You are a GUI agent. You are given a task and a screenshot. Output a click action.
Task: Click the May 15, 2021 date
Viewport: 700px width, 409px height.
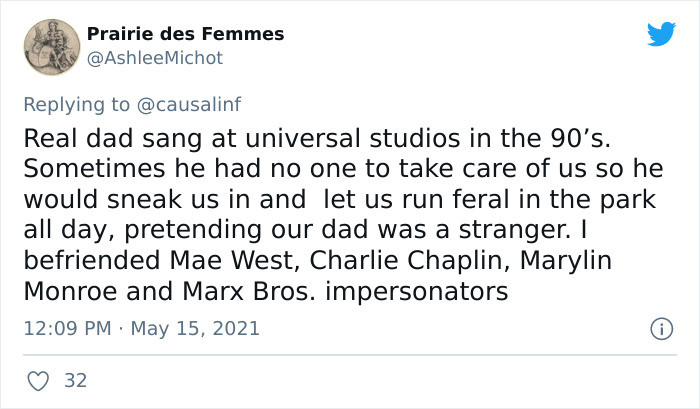(x=195, y=329)
